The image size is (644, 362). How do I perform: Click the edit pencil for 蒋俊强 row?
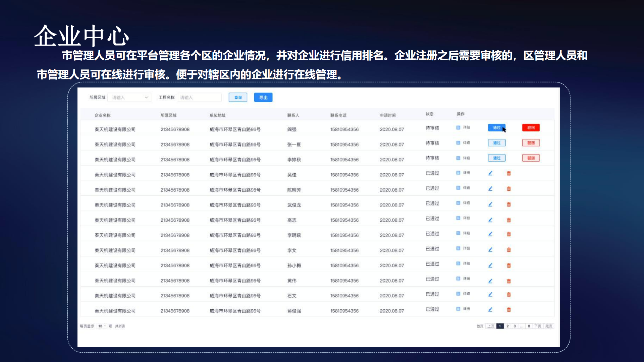click(490, 310)
